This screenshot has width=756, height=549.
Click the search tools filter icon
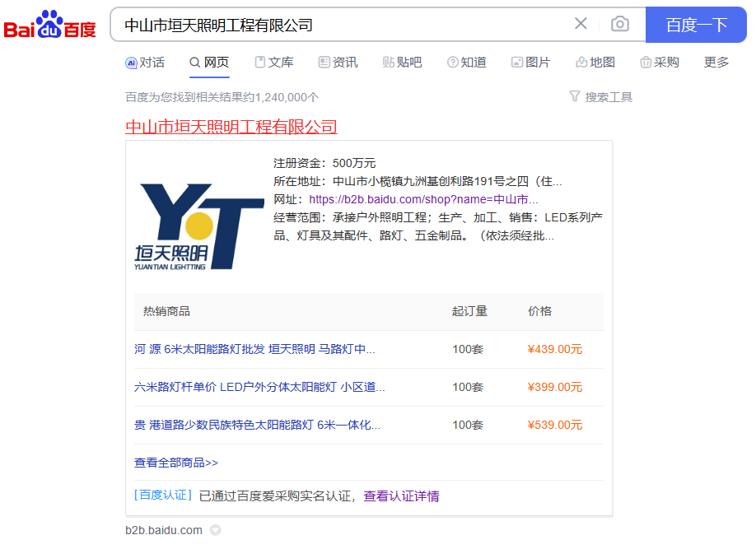575,97
